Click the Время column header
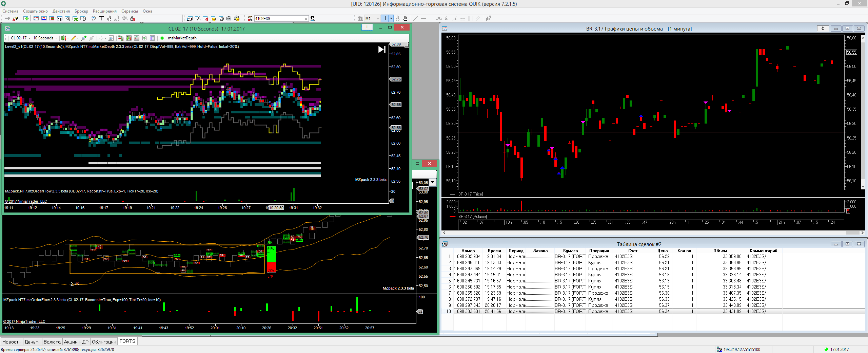 pos(494,251)
